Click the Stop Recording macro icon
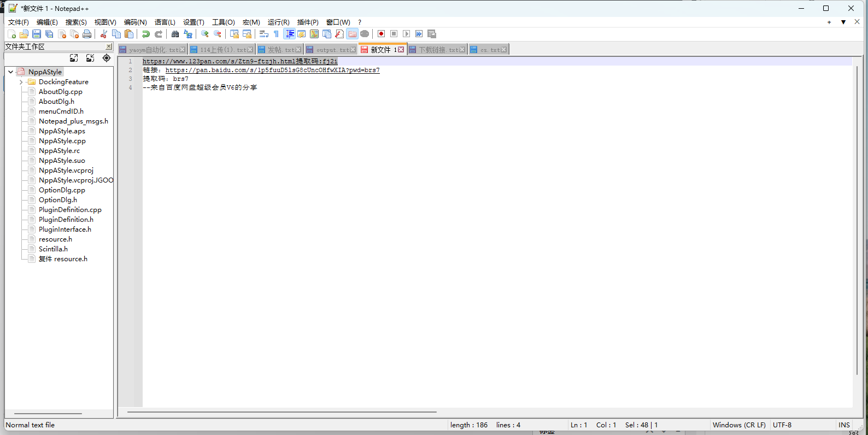868x435 pixels. [394, 34]
